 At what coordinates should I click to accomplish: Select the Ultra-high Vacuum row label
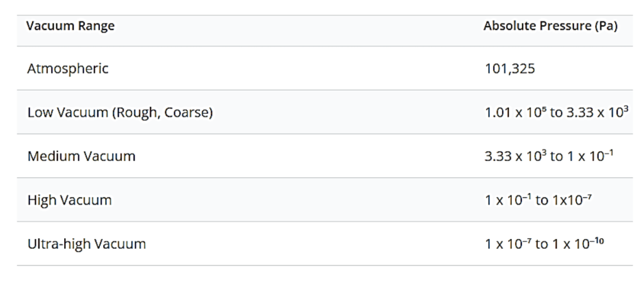(86, 244)
